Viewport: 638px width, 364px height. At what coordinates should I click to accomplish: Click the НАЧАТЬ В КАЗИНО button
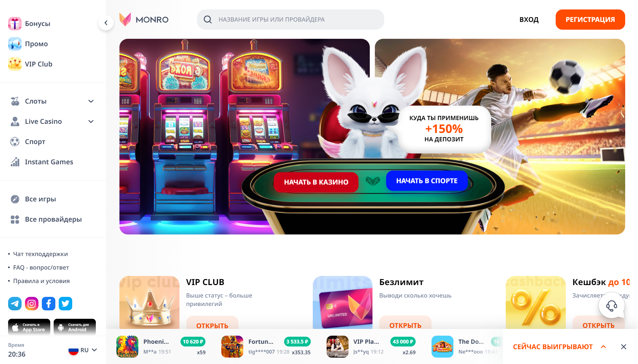[316, 182]
